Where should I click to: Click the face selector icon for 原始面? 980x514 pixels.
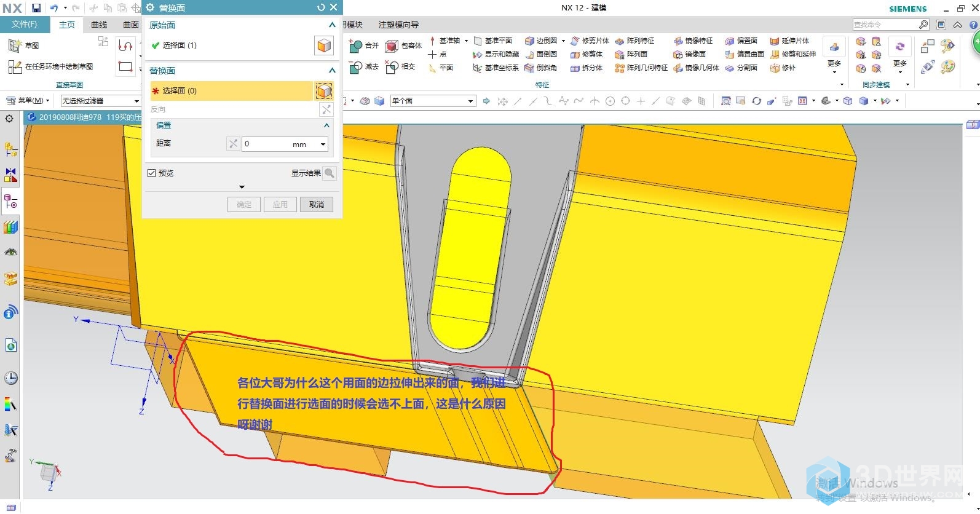(x=324, y=45)
